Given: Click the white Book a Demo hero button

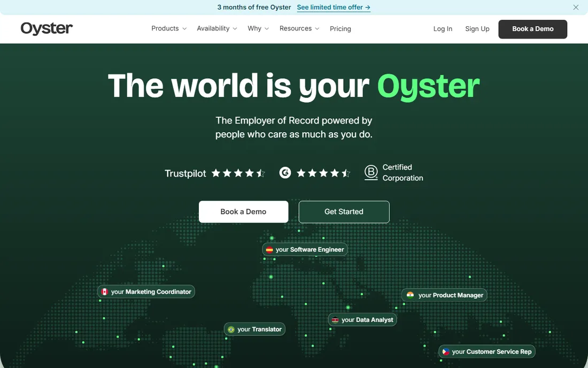Looking at the screenshot, I should coord(243,212).
